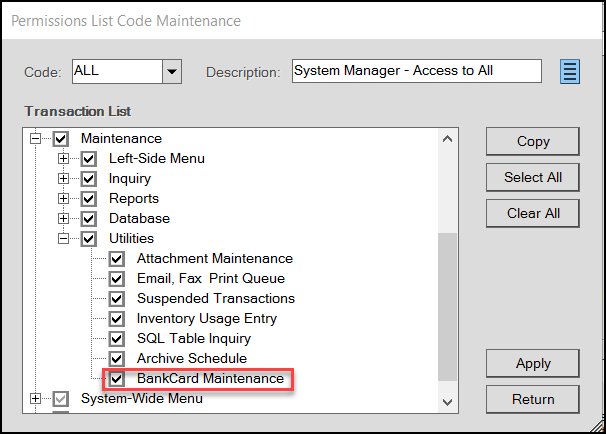Image resolution: width=606 pixels, height=434 pixels.
Task: Expand the Database tree node
Action: pos(63,219)
